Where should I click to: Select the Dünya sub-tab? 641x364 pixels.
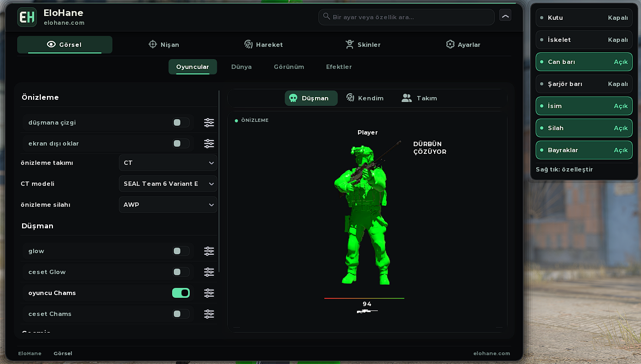coord(241,67)
